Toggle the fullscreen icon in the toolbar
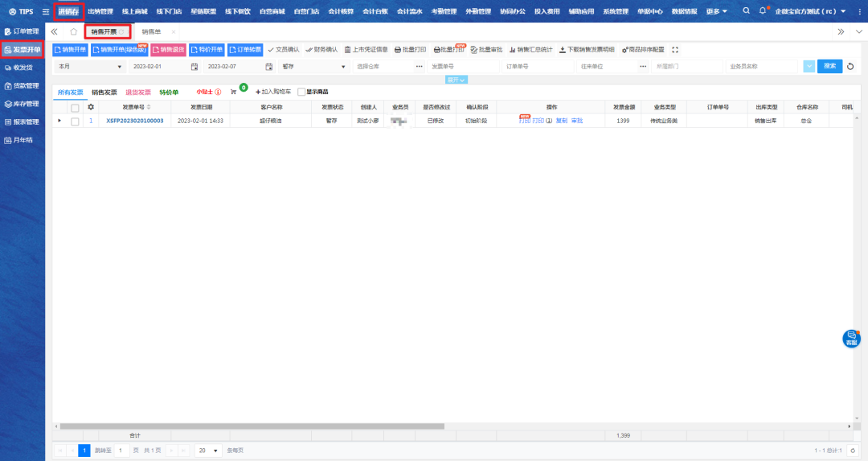 click(675, 50)
